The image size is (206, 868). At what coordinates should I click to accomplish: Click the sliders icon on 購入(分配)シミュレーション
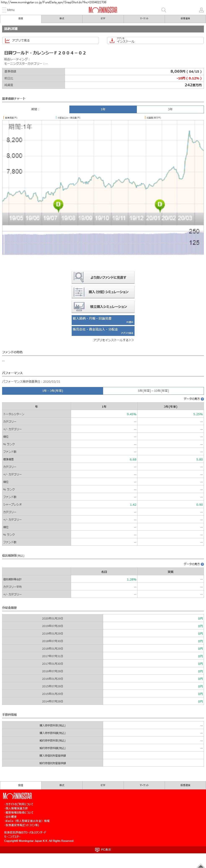[x=79, y=292]
